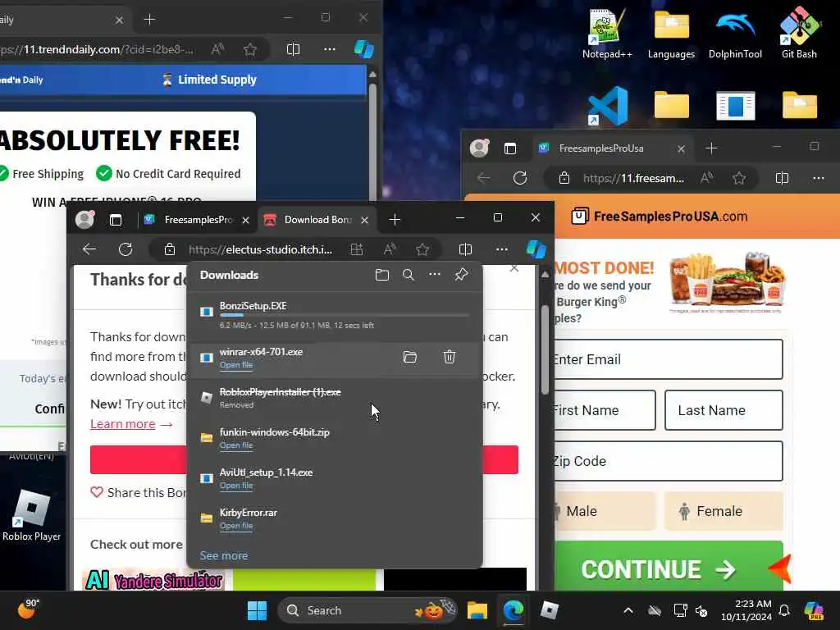This screenshot has height=630, width=840.
Task: Click Open file under winrar-x64-701.exe
Action: tap(235, 365)
